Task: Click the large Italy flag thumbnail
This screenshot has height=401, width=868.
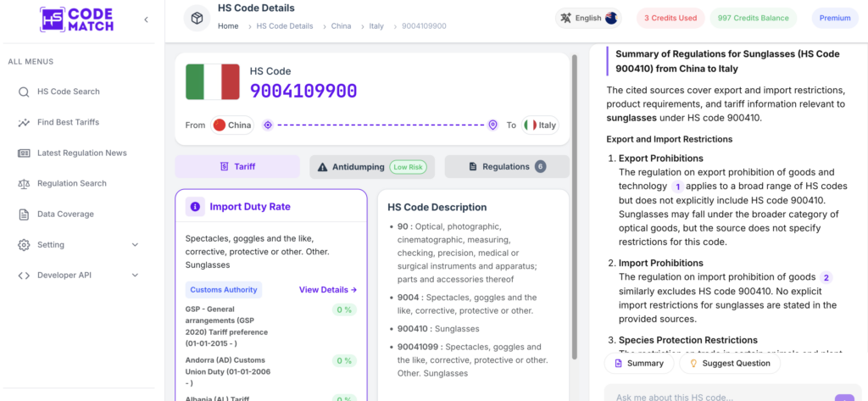Action: coord(213,82)
